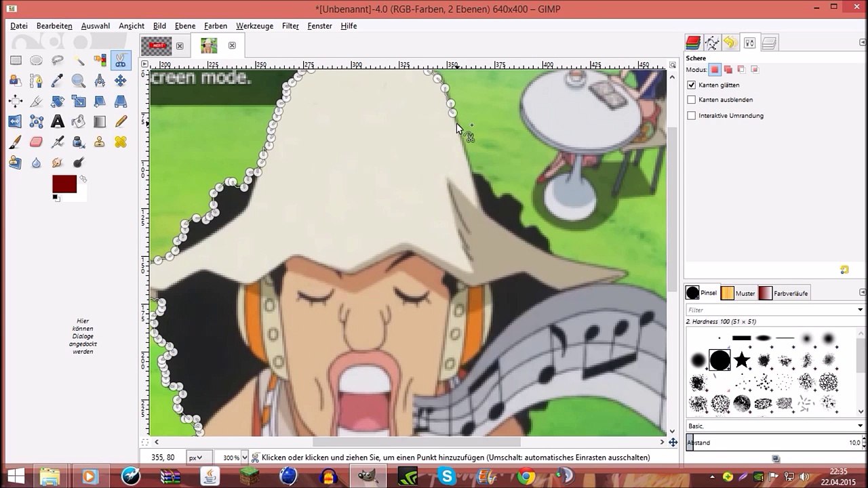Open the Filter menu
The height and width of the screenshot is (488, 868).
pyautogui.click(x=290, y=26)
